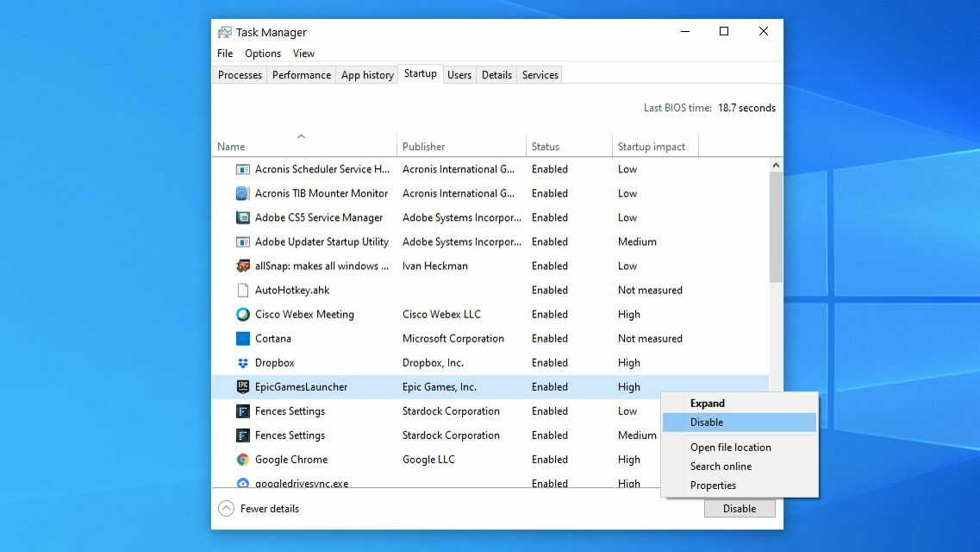Switch to the Users tab
The image size is (980, 552).
[x=459, y=75]
